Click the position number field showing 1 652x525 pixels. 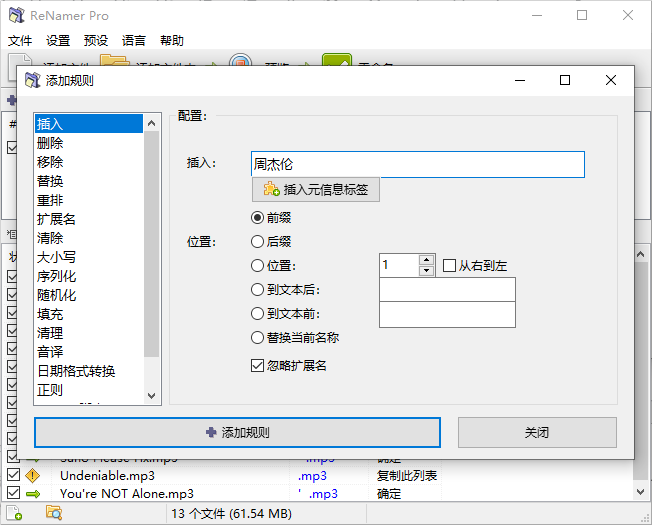(x=399, y=265)
